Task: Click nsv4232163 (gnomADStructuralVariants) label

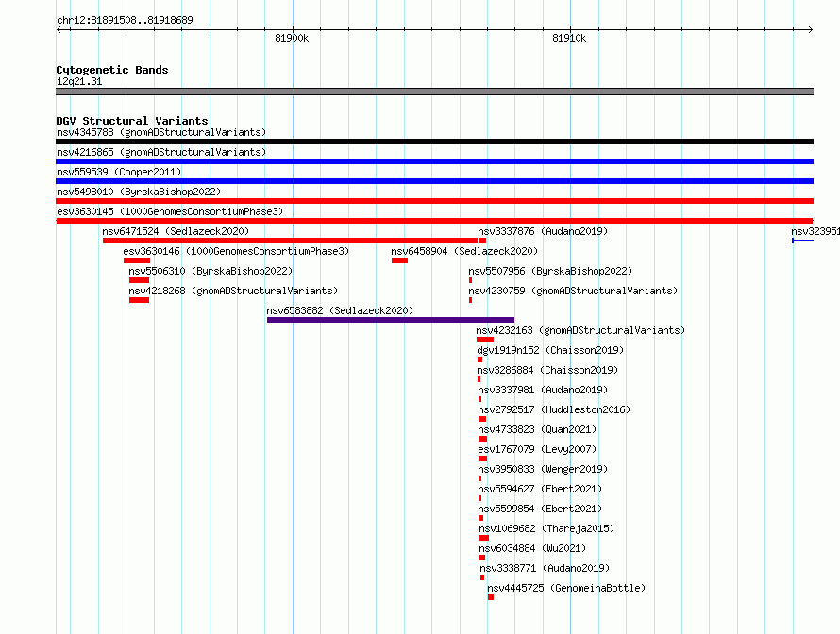Action: 580,330
